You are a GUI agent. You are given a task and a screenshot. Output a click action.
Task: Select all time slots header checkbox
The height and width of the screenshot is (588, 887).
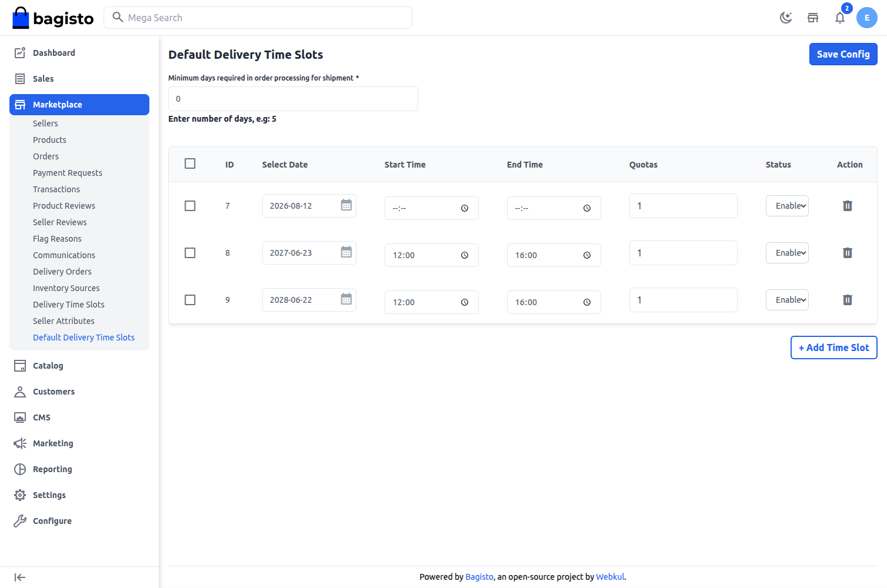click(x=190, y=163)
